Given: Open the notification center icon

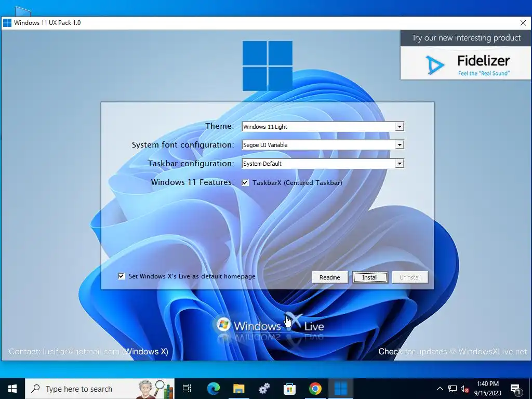Looking at the screenshot, I should tap(516, 389).
